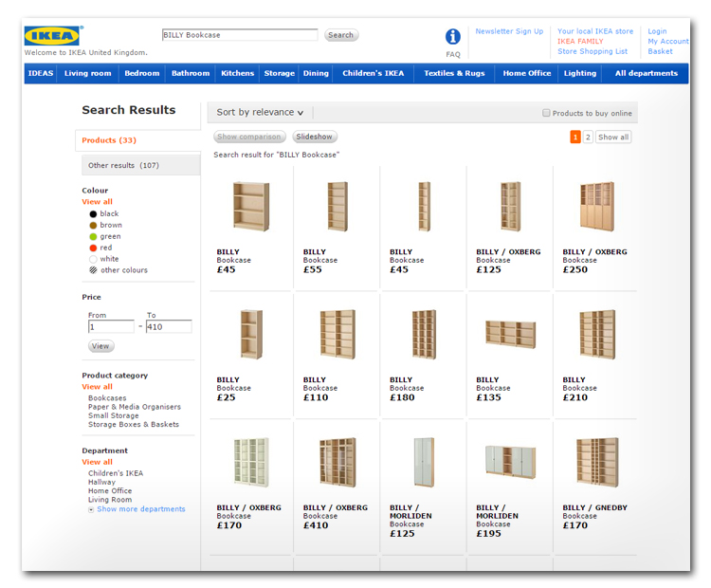Select the black colour swatch
The height and width of the screenshot is (588, 711).
pos(93,214)
